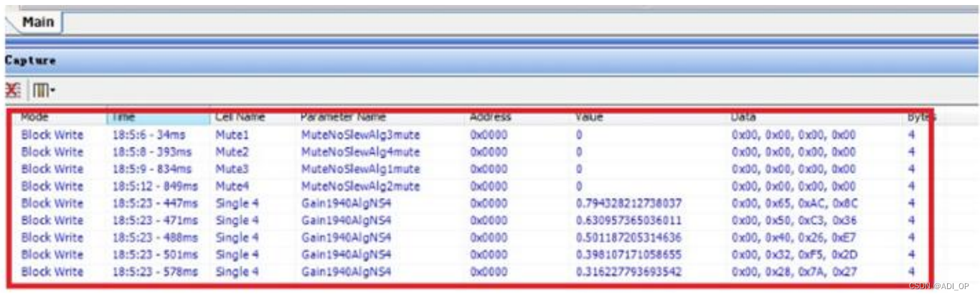The width and height of the screenshot is (980, 297).
Task: Click parameter MuteNoSlewAlg1mute
Action: 360,169
